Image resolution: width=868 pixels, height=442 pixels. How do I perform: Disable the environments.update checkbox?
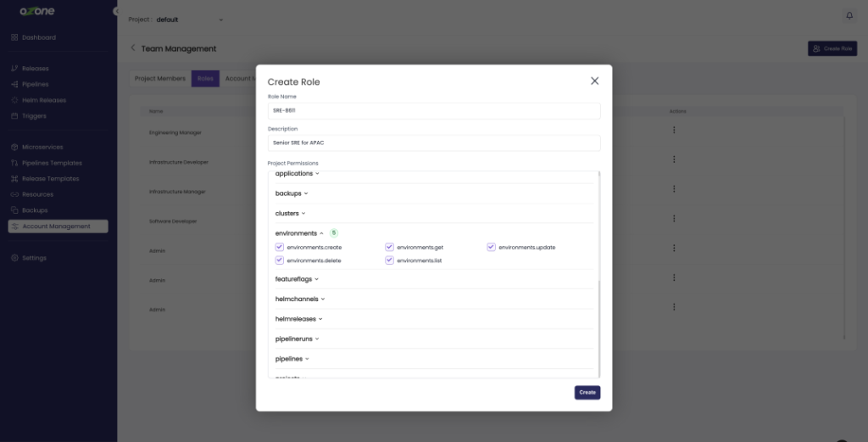(x=491, y=247)
